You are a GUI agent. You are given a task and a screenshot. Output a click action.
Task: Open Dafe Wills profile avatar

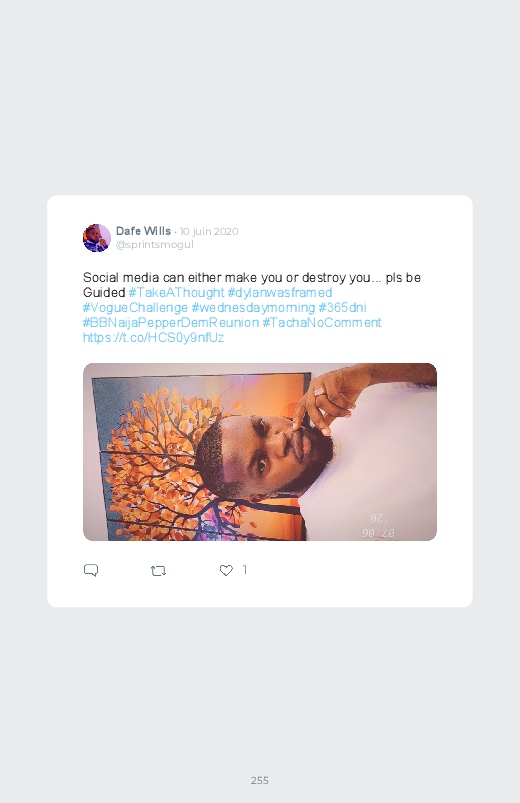(97, 238)
